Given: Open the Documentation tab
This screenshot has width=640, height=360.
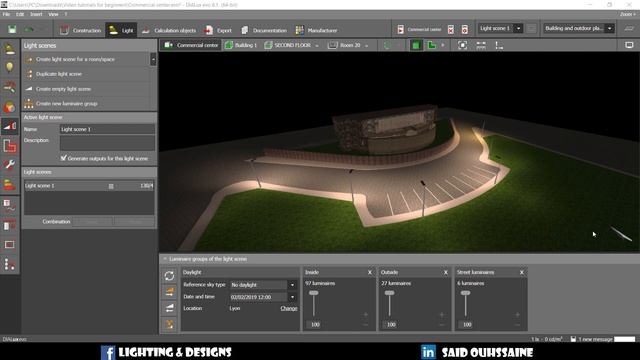Looking at the screenshot, I should (263, 30).
